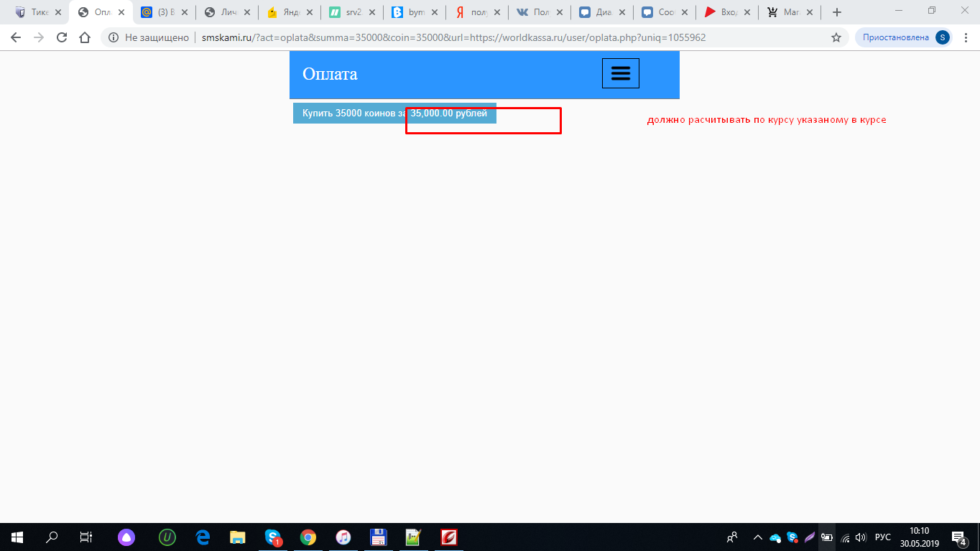The height and width of the screenshot is (551, 980).
Task: Launch iTunes from the taskbar
Action: [x=343, y=537]
